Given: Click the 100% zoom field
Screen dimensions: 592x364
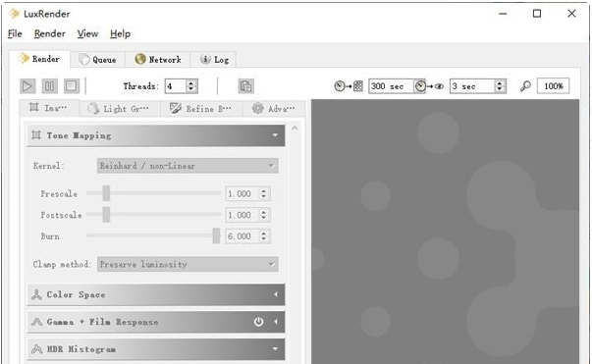Looking at the screenshot, I should (553, 86).
